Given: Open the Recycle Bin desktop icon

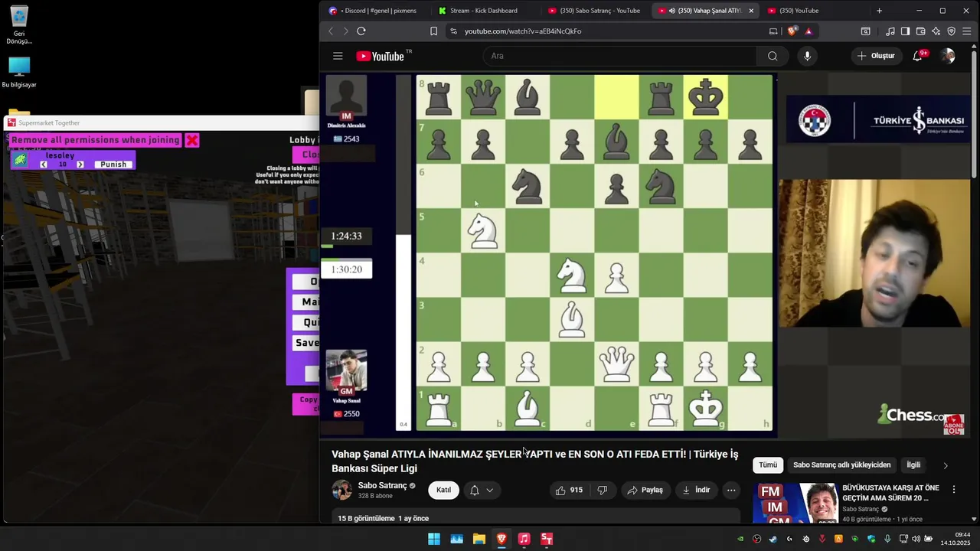Looking at the screenshot, I should [x=19, y=24].
